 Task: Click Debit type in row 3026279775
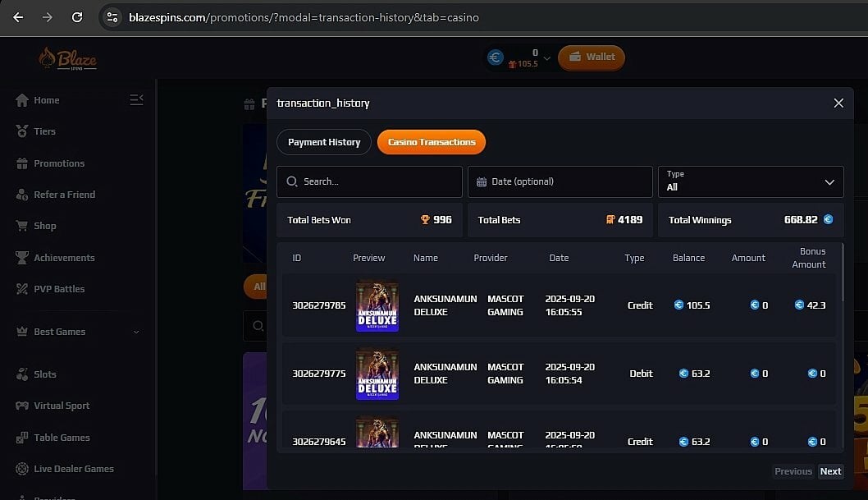641,374
